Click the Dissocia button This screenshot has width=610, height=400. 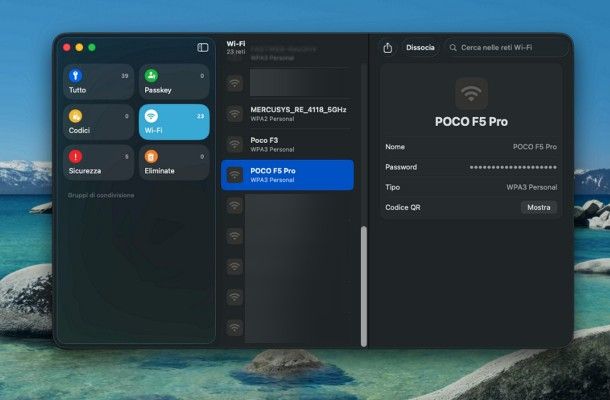click(420, 47)
